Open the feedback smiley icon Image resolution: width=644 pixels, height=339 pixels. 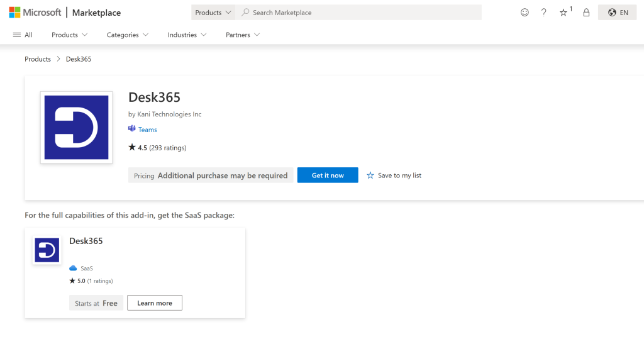525,13
